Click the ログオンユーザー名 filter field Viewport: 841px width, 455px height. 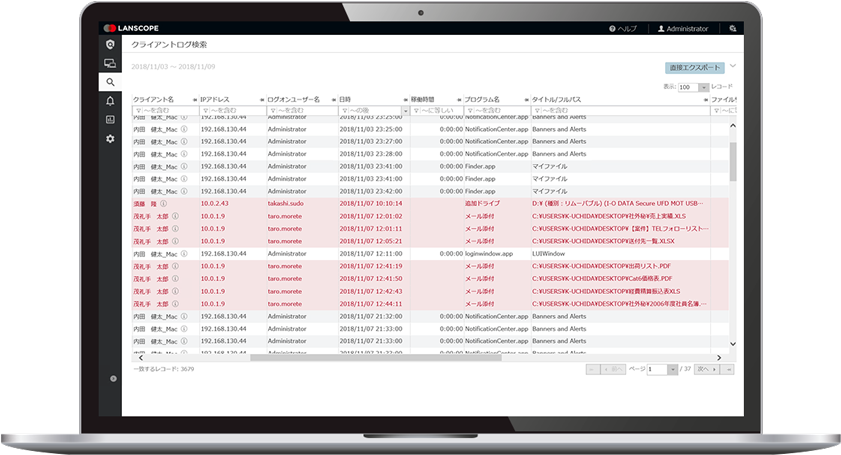click(302, 111)
